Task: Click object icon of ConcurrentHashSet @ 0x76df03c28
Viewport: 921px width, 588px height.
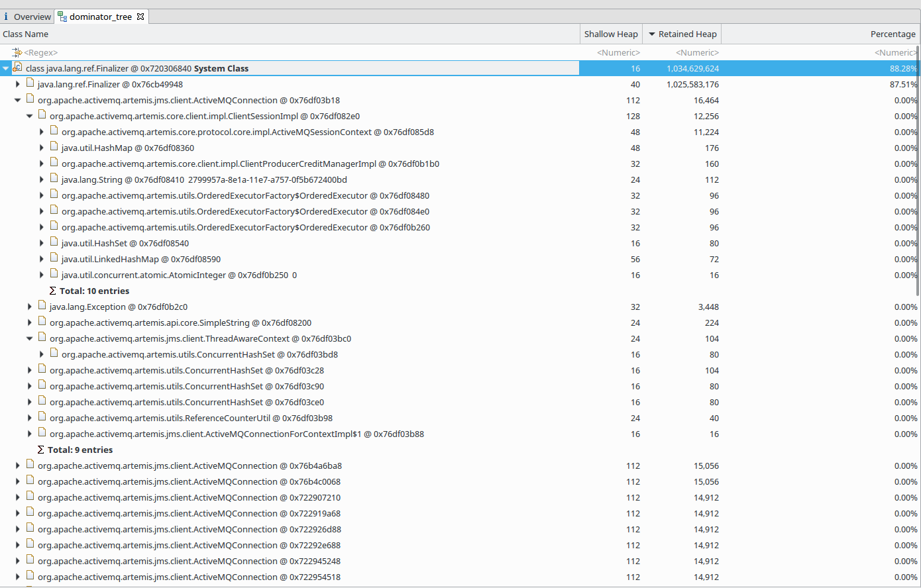Action: [42, 369]
